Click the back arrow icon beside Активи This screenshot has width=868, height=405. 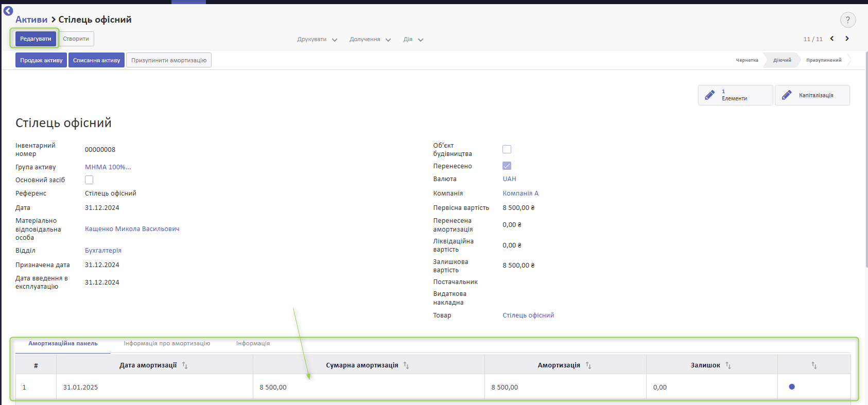coord(8,10)
